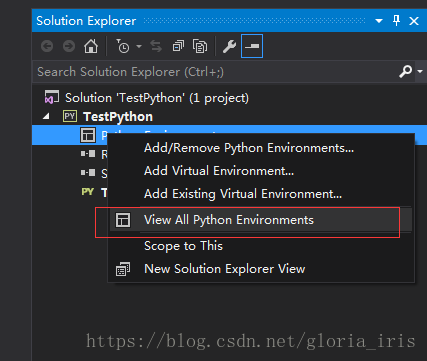This screenshot has height=361, width=427.
Task: Click the Python Environments node icon
Action: [88, 135]
